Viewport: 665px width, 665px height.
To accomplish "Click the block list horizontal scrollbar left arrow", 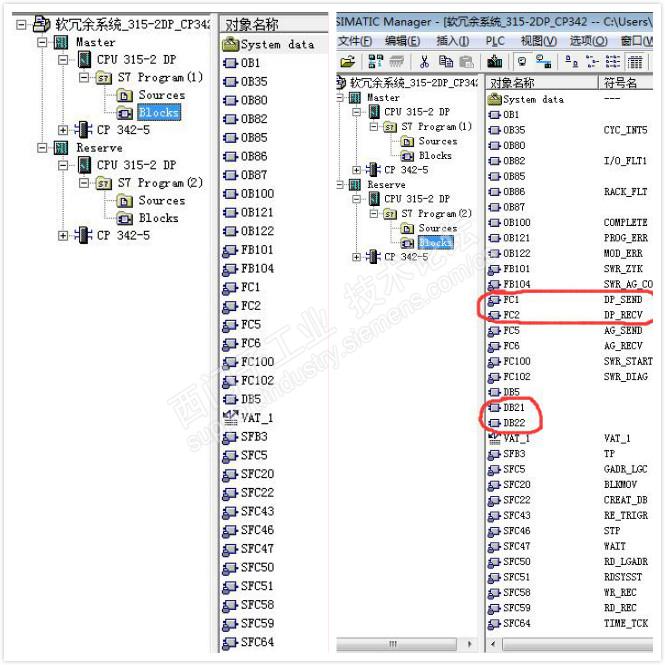I will [493, 644].
